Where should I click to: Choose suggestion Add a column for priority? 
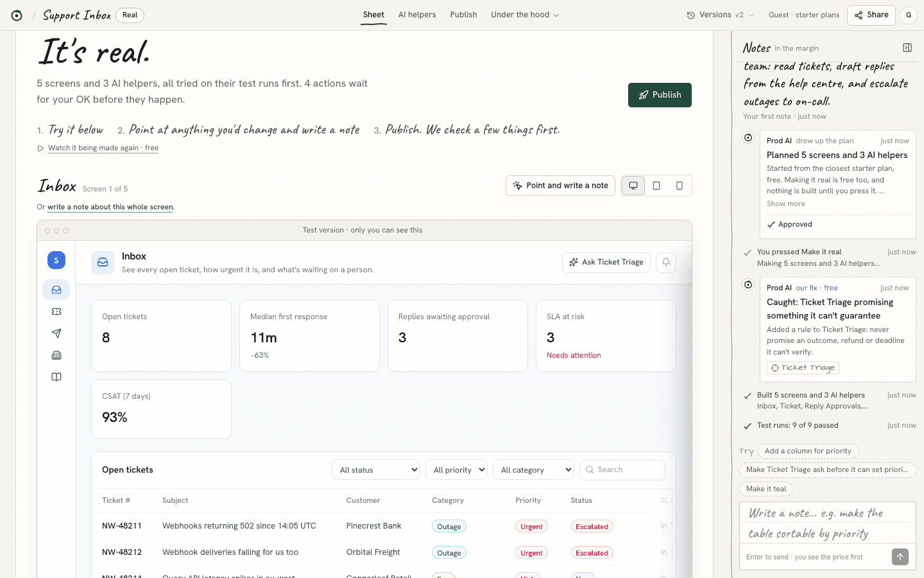click(x=808, y=451)
